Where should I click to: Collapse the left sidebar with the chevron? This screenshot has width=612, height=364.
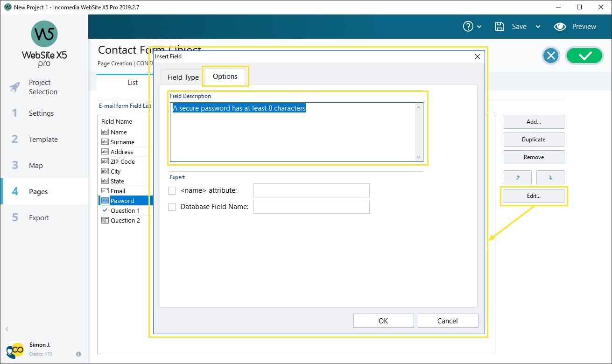pos(7,329)
